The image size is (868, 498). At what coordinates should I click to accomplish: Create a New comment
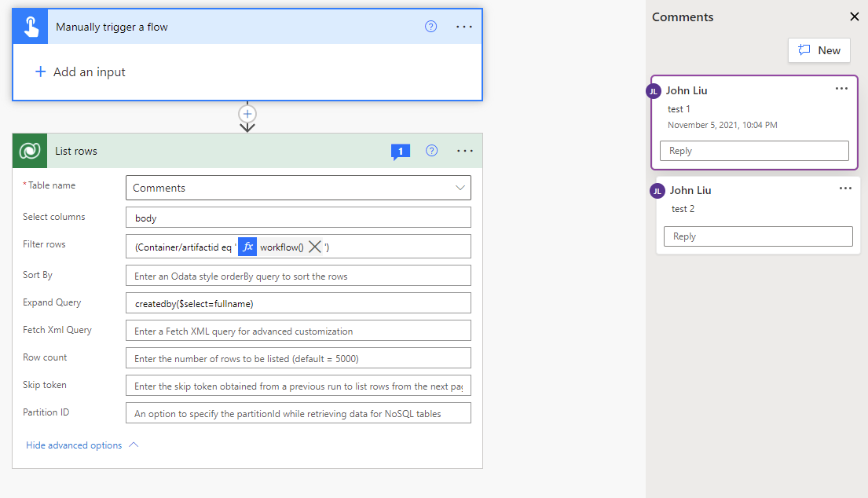pyautogui.click(x=819, y=50)
